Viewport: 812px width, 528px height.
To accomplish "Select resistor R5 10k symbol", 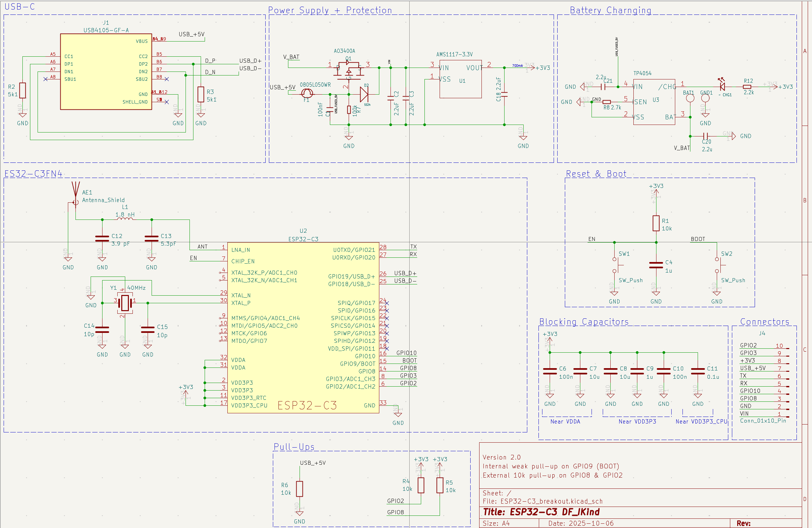I will click(440, 485).
